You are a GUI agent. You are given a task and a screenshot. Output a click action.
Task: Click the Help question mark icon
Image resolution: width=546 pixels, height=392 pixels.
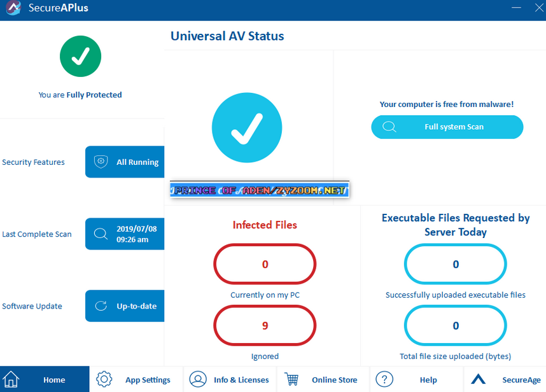[384, 379]
